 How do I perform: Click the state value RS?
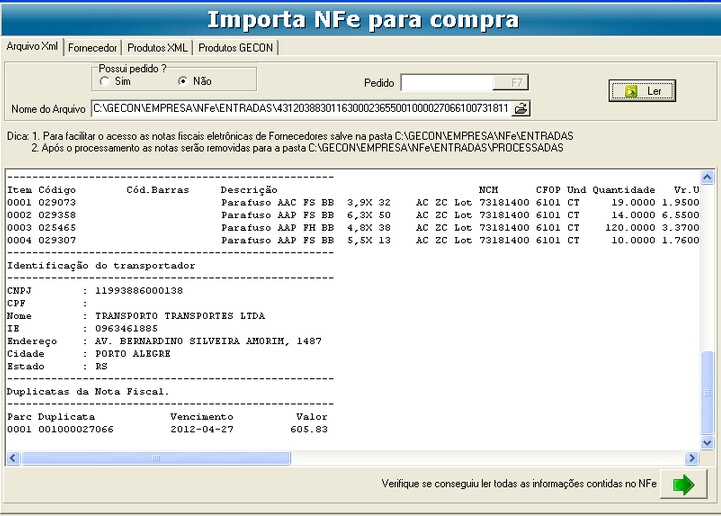101,367
